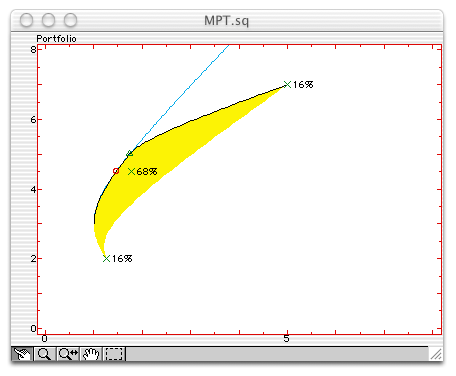
Task: Select the dashed rectangle marquee tool
Action: [x=114, y=354]
